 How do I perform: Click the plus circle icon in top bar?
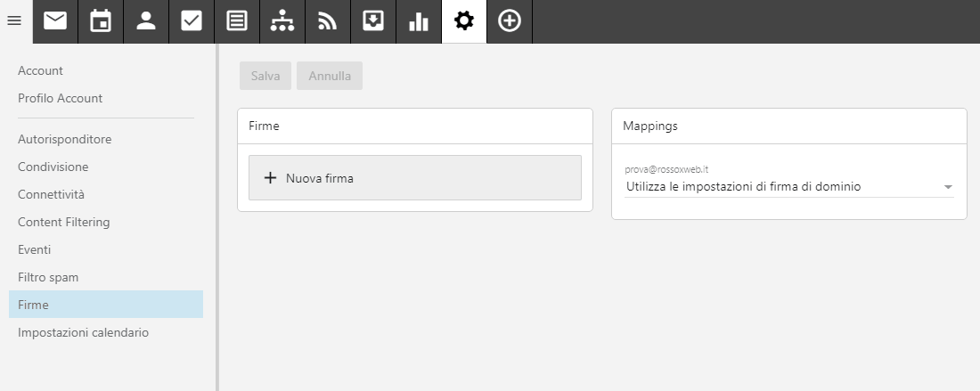pyautogui.click(x=510, y=21)
